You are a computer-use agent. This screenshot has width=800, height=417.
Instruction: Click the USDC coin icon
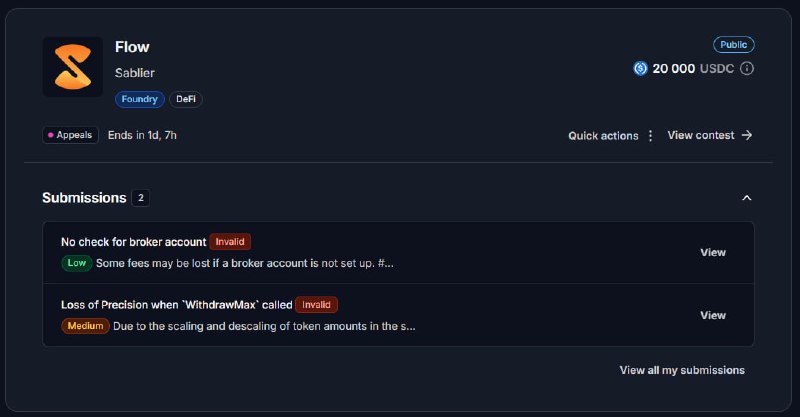click(x=640, y=68)
